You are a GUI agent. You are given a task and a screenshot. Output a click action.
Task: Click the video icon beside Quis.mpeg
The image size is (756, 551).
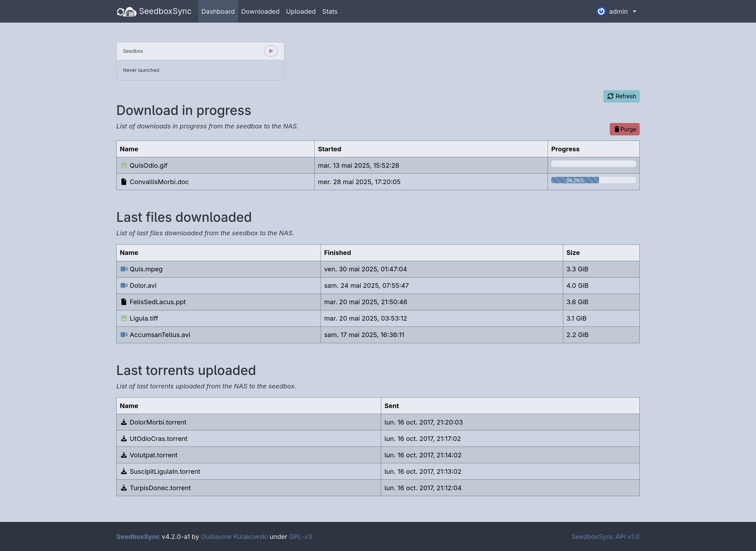(x=124, y=269)
